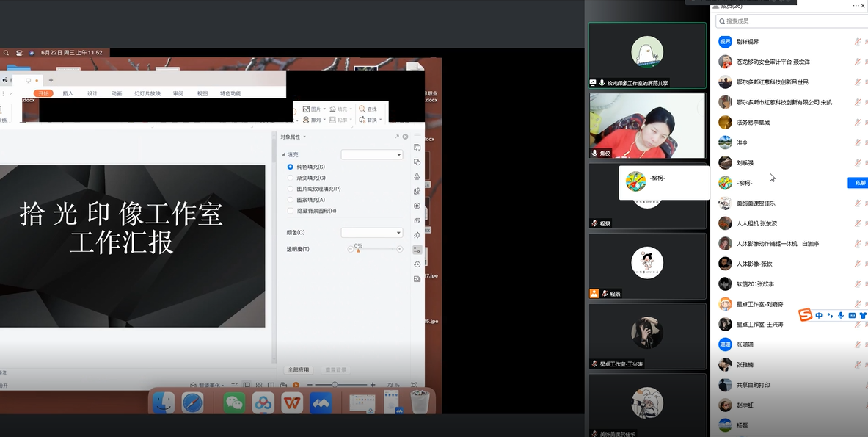Click the WPS Office icon in the Dock
This screenshot has height=437, width=868.
coord(292,402)
